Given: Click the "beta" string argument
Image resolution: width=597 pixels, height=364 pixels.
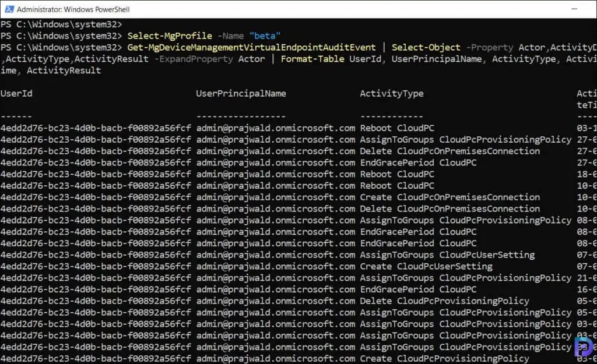Looking at the screenshot, I should [265, 36].
